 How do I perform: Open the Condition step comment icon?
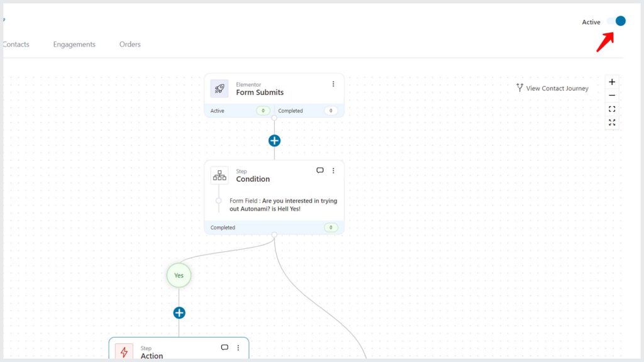pos(320,170)
